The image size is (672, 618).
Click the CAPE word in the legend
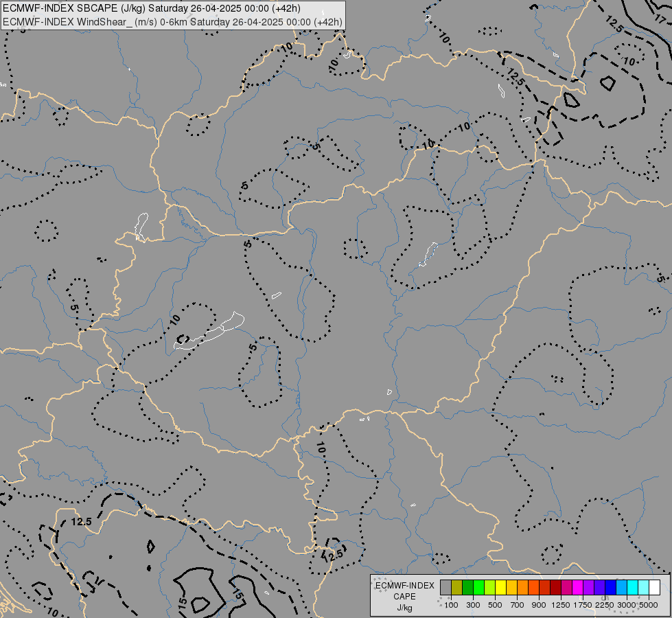(404, 597)
